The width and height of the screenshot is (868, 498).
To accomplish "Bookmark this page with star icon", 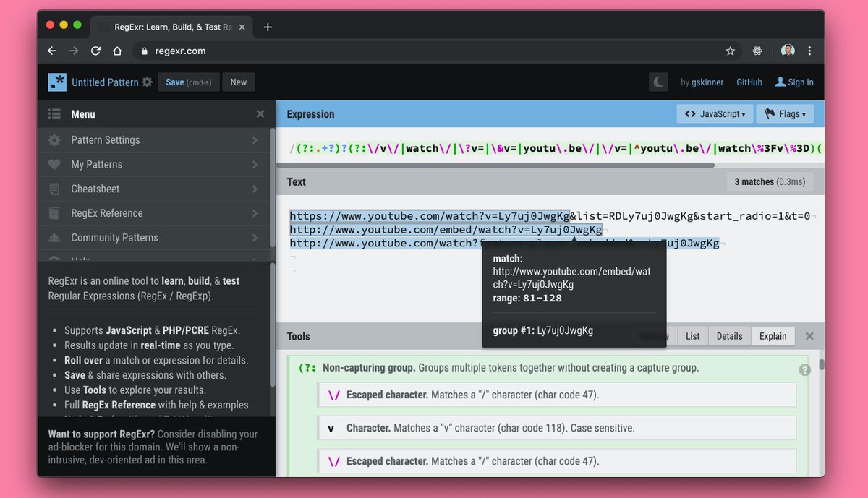I will pos(731,51).
